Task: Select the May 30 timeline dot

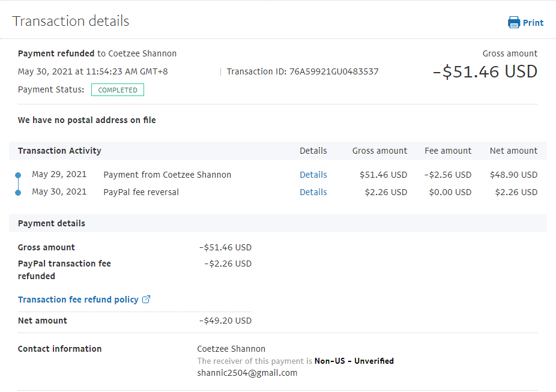Action: [18, 192]
